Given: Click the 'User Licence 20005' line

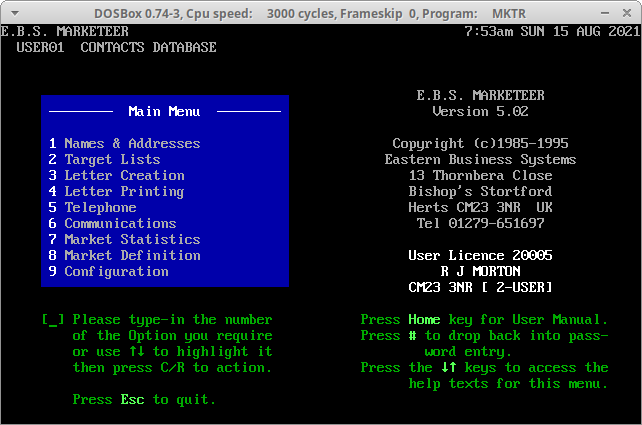Looking at the screenshot, I should click(480, 255).
